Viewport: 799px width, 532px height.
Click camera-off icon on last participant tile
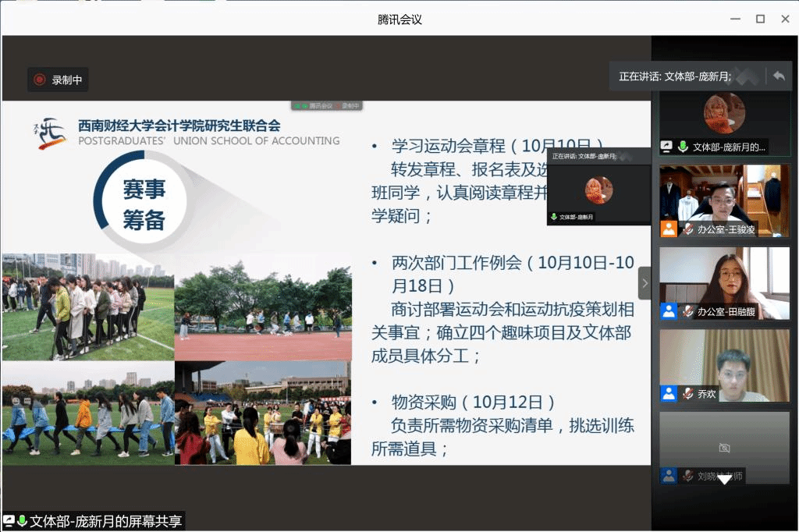(x=724, y=448)
